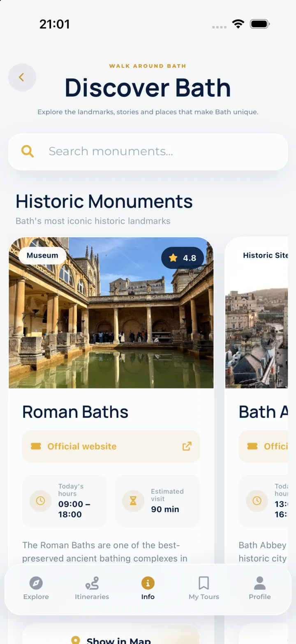
Task: Click the Discover Bath title
Action: [148, 88]
